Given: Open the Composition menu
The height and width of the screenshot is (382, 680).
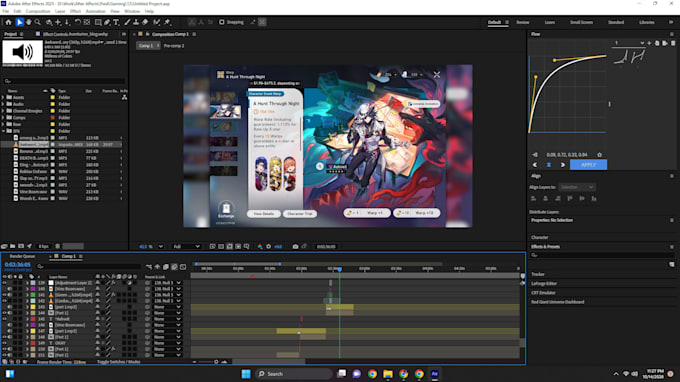Looking at the screenshot, I should click(x=38, y=11).
